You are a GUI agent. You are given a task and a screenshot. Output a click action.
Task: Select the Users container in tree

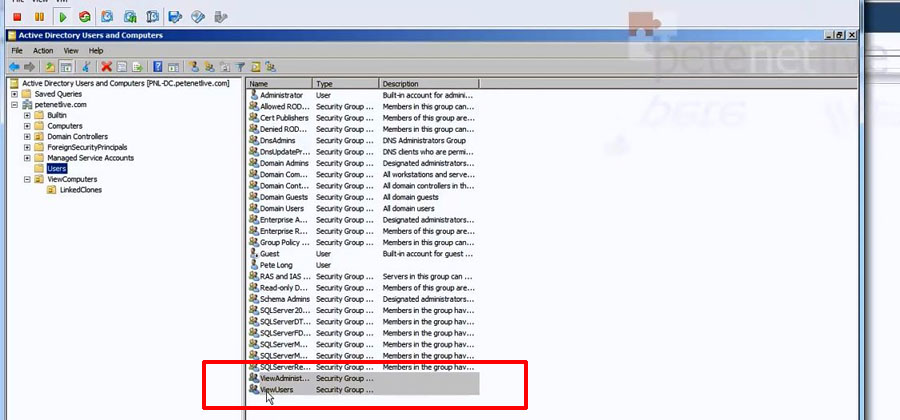point(57,169)
